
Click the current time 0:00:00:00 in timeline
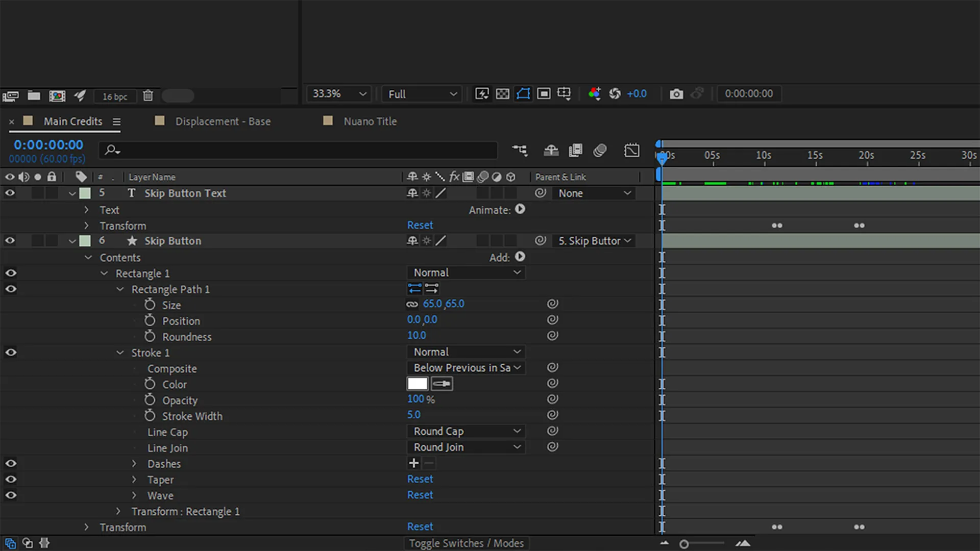click(x=48, y=145)
